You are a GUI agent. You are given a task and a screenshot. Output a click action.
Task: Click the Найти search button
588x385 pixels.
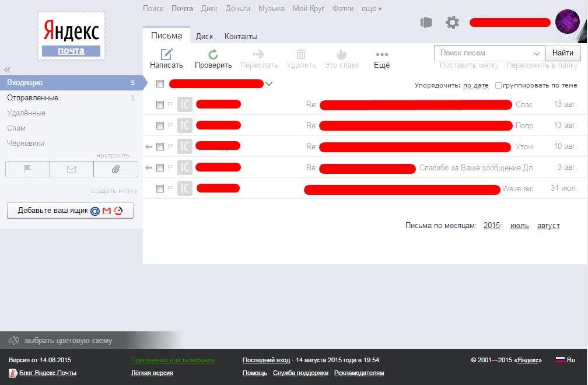pyautogui.click(x=562, y=53)
